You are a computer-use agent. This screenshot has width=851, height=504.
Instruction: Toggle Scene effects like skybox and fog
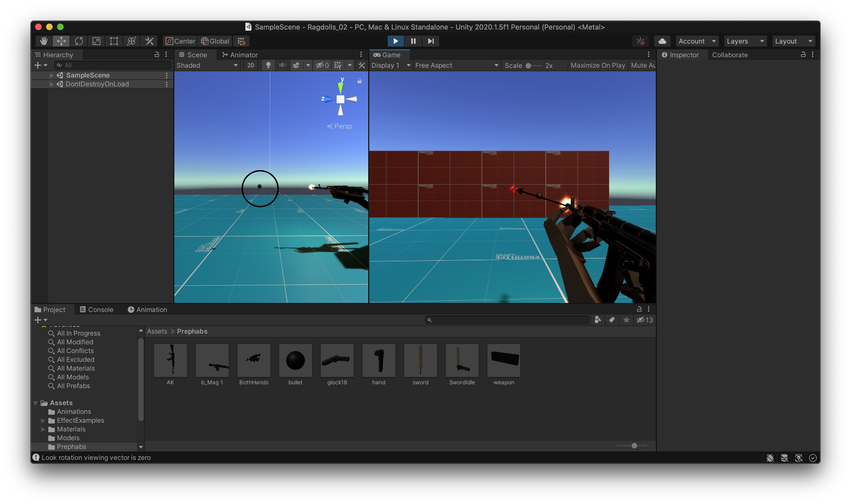(x=296, y=65)
